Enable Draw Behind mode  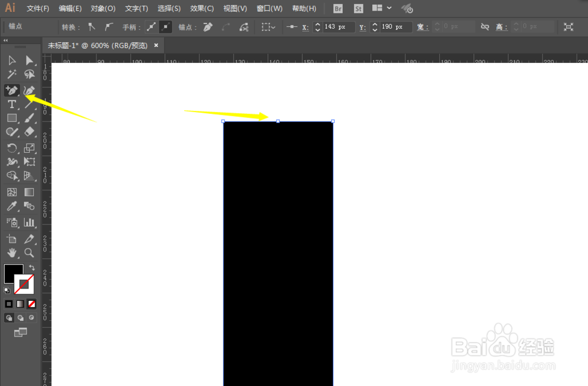[20, 318]
